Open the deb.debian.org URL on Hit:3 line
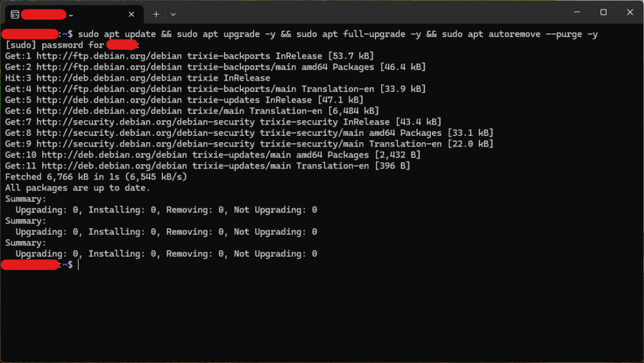This screenshot has width=644, height=363. click(109, 78)
